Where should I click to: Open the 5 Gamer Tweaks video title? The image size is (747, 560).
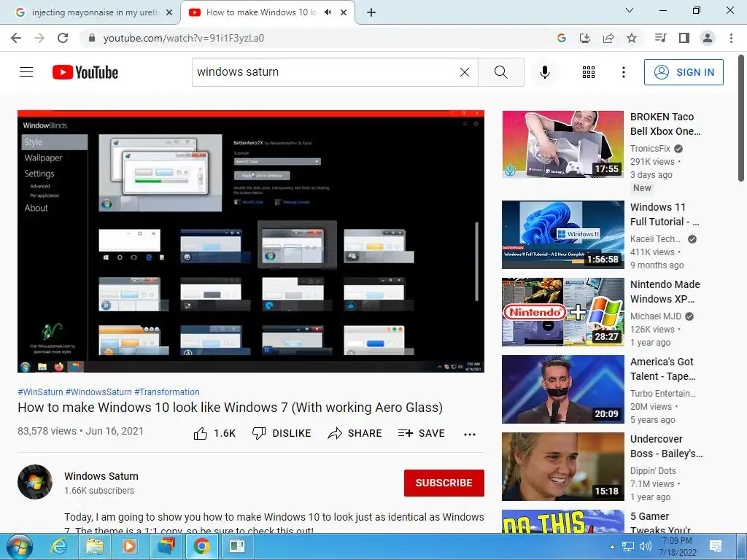pos(660,524)
